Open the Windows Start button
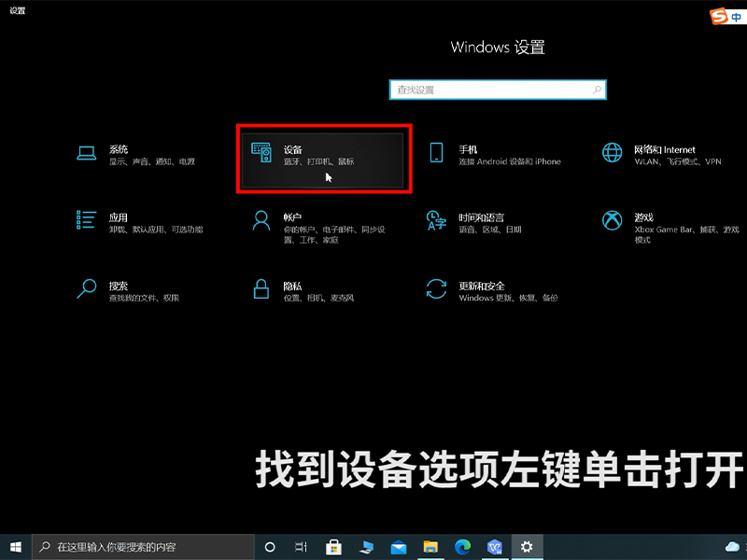The height and width of the screenshot is (560, 747). coord(15,547)
